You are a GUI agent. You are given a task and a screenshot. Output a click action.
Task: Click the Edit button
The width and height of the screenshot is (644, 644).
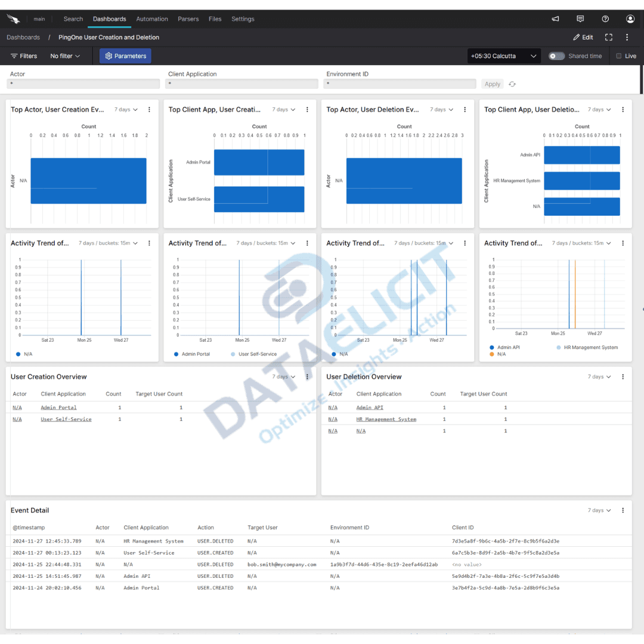(583, 37)
